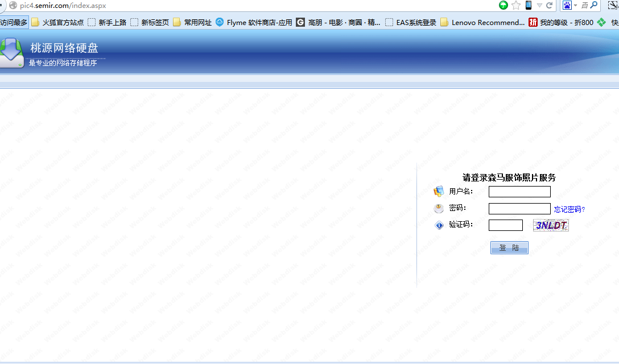Click the info icon beside 验证码

[x=439, y=225]
